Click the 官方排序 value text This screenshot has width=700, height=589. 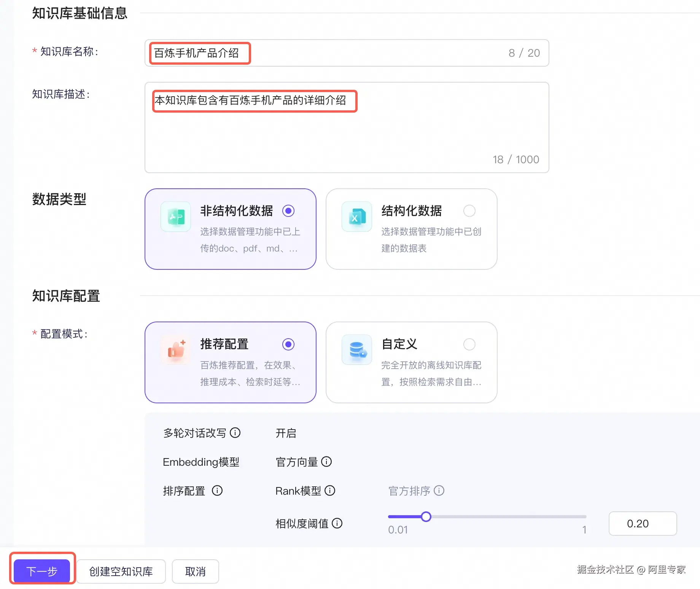click(x=409, y=491)
